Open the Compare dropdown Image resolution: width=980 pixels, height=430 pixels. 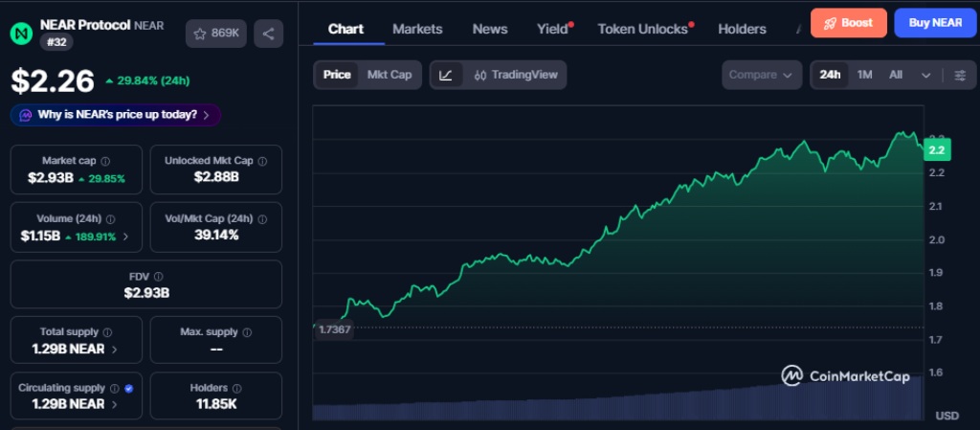(x=761, y=75)
